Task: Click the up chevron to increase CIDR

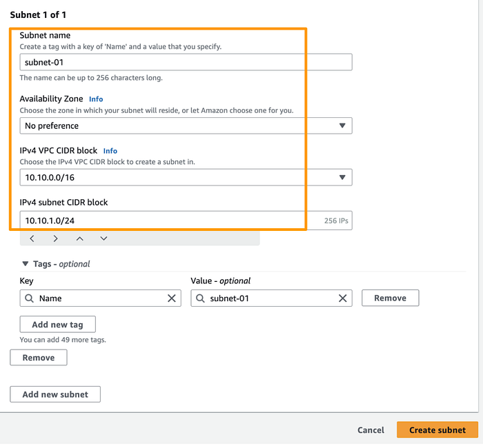Action: click(79, 238)
